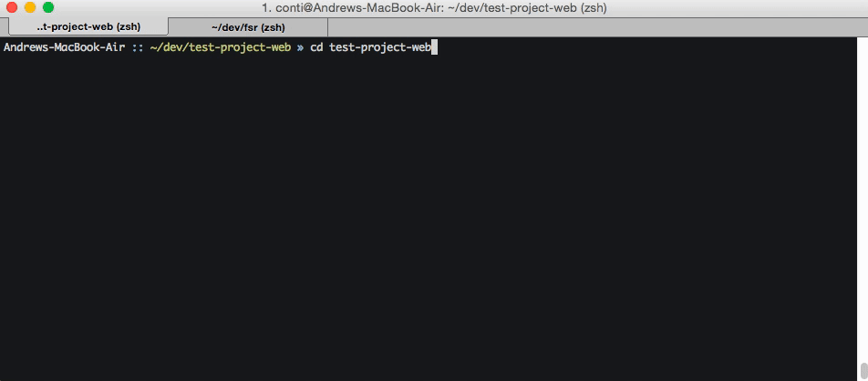
Task: Grab the scrollbar thumb at window's bottom corner
Action: 863,370
